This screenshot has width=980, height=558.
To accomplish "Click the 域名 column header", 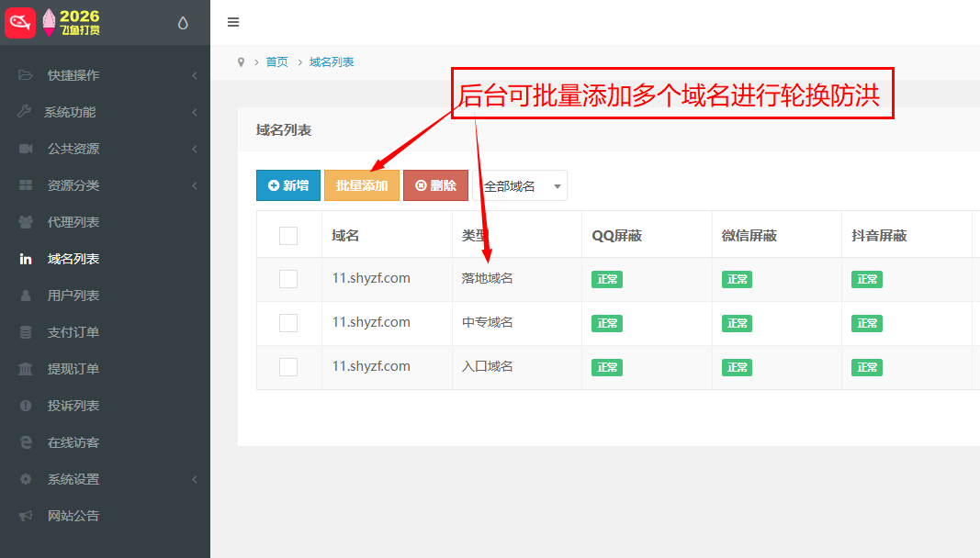I will tap(345, 236).
